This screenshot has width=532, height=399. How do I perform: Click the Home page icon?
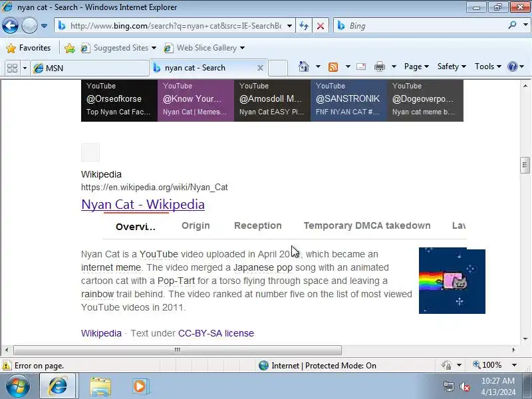(304, 66)
